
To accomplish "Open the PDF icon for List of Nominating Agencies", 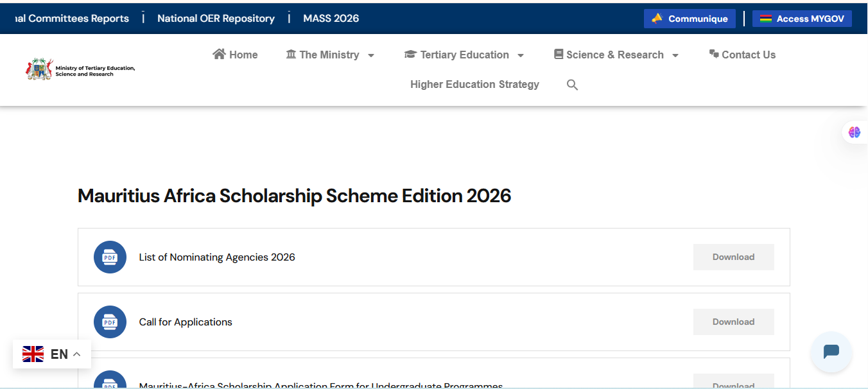I will pyautogui.click(x=110, y=257).
